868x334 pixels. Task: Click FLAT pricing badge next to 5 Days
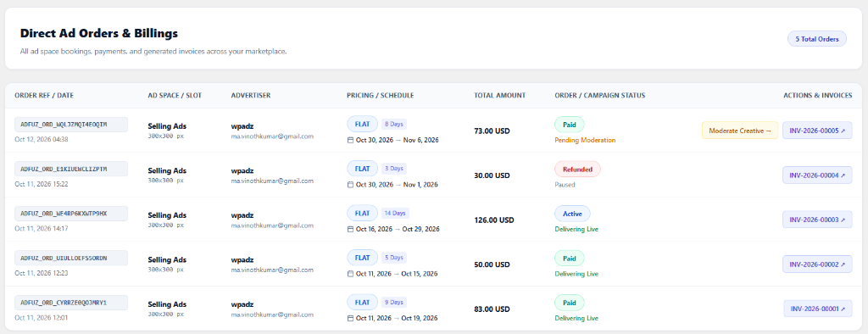point(362,258)
